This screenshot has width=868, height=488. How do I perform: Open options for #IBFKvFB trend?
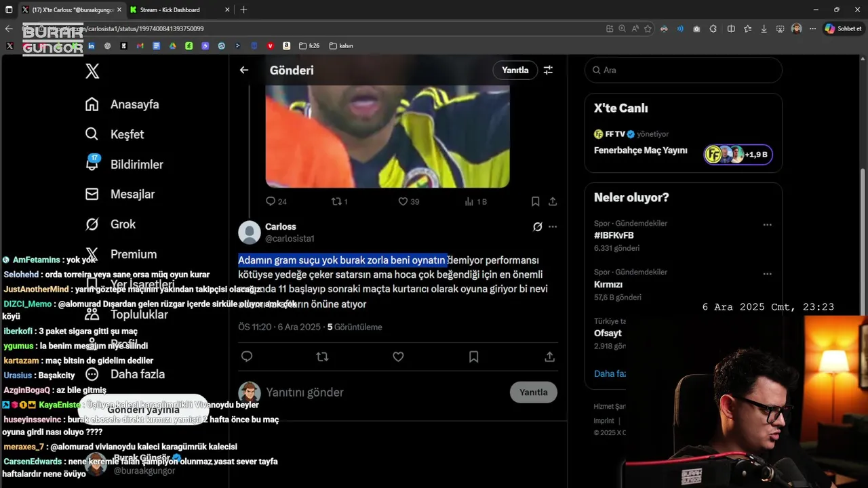tap(767, 224)
